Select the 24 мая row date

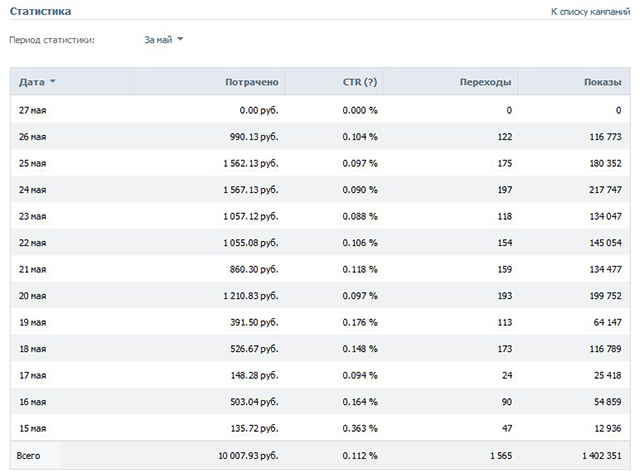[x=32, y=190]
